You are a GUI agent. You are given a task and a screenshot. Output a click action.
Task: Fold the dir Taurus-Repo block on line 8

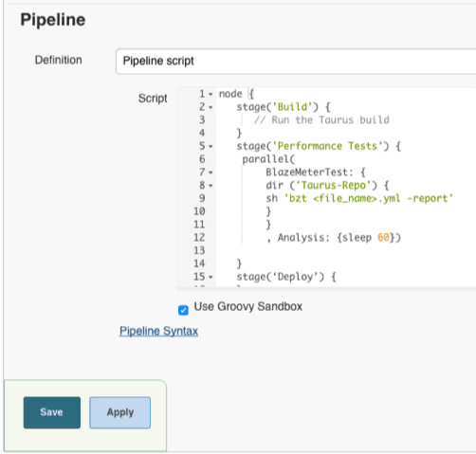[211, 186]
